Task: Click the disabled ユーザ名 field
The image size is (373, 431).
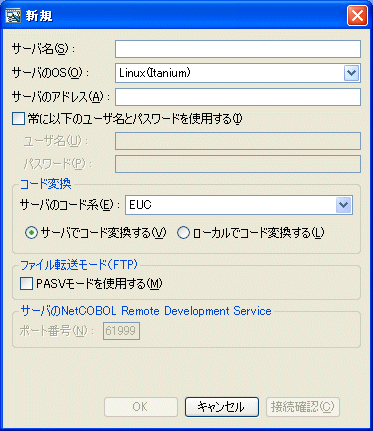Action: coord(238,141)
